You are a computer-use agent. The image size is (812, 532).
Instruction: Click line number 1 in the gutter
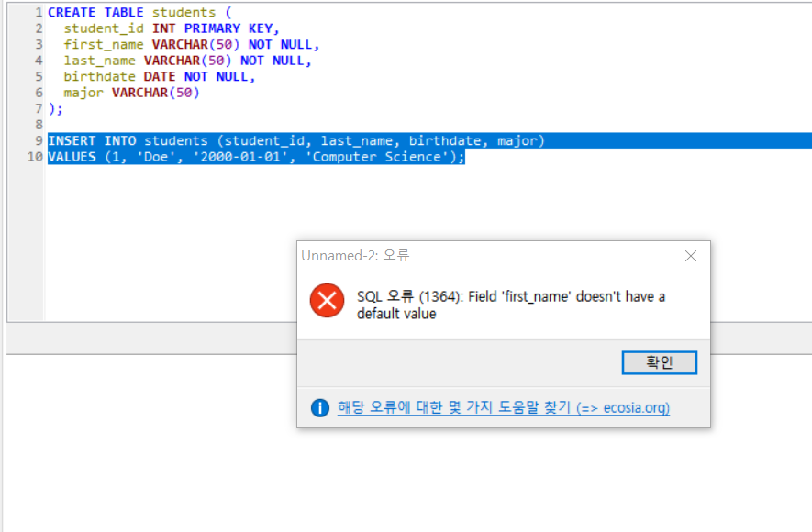click(x=38, y=12)
